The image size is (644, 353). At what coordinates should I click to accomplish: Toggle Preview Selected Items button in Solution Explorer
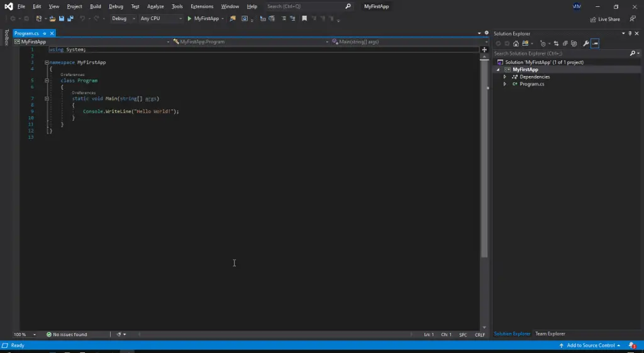[595, 43]
